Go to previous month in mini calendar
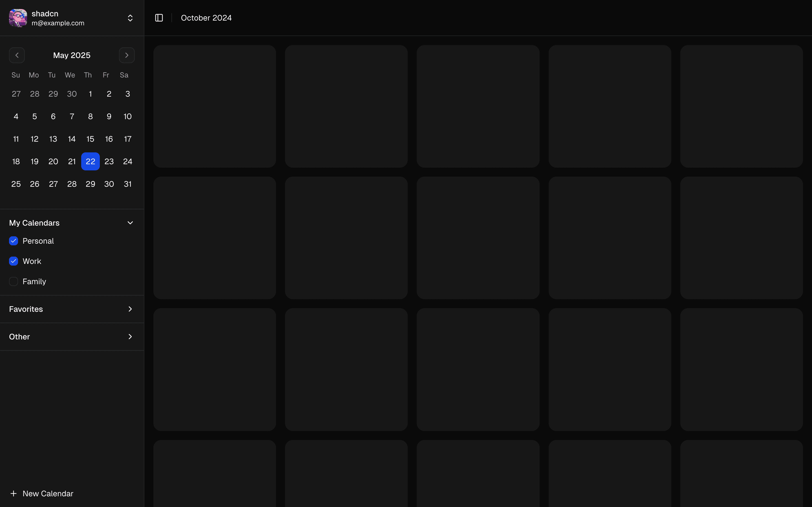Image resolution: width=812 pixels, height=507 pixels. point(17,55)
